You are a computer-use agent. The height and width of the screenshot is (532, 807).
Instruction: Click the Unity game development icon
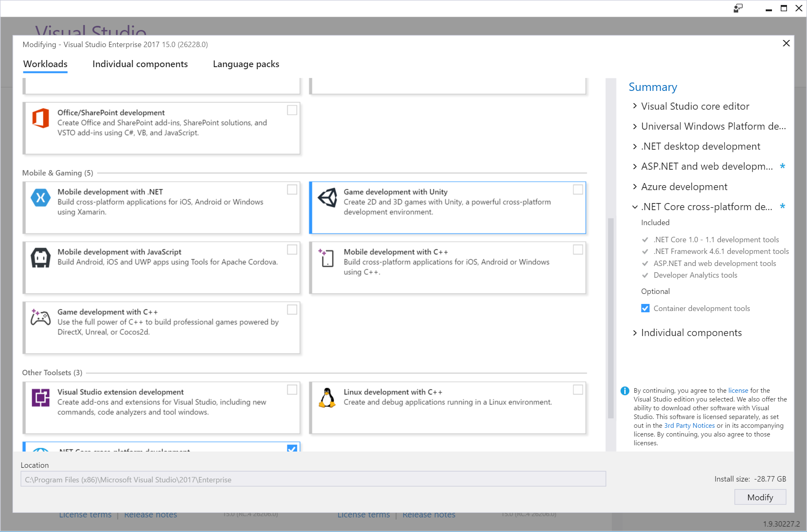(x=327, y=198)
